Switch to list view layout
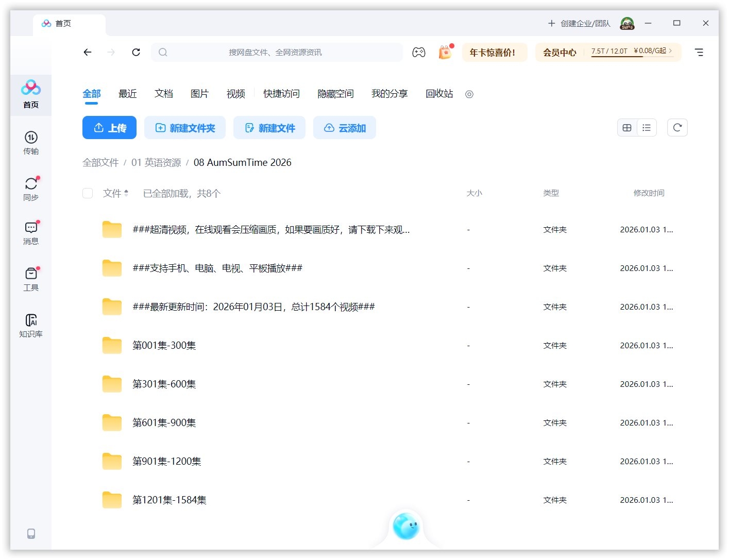The image size is (729, 560). point(647,127)
